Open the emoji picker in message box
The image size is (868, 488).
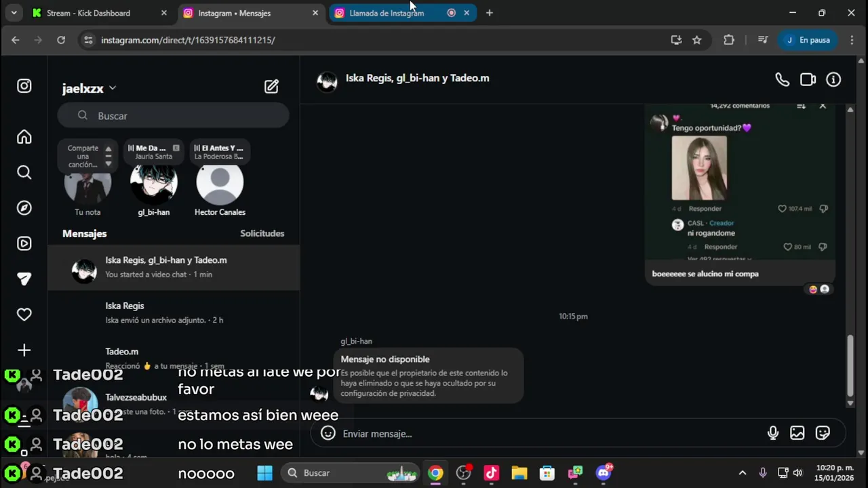click(328, 433)
